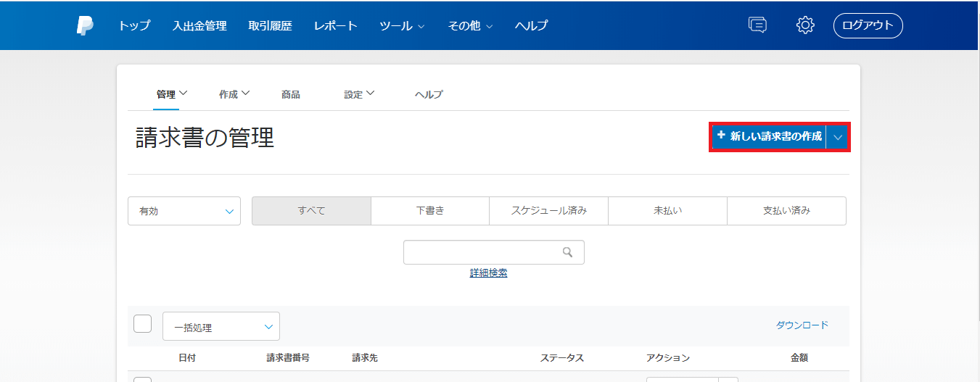Click into the invoice search field
This screenshot has height=382, width=980.
click(x=482, y=252)
